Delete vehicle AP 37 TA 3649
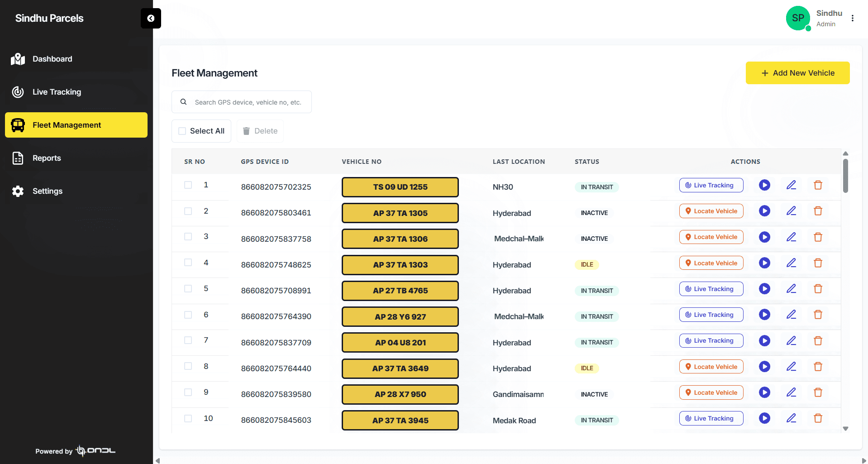 point(818,367)
